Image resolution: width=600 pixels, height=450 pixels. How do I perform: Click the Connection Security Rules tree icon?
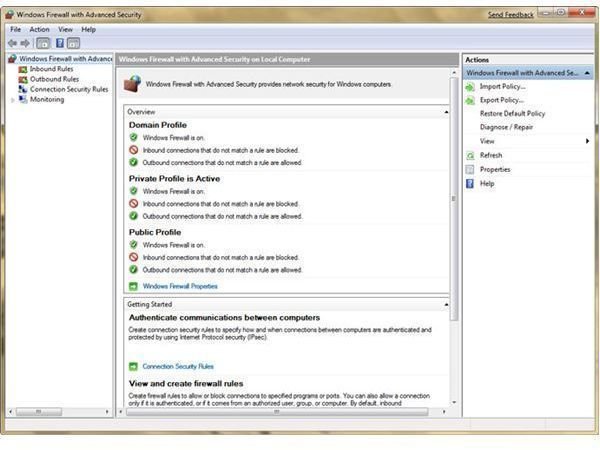(23, 89)
